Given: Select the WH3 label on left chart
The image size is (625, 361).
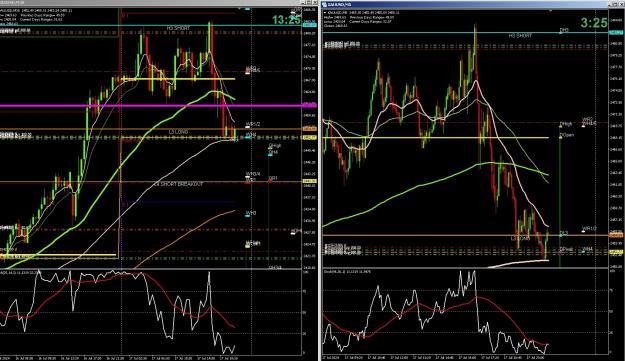Looking at the screenshot, I should pyautogui.click(x=250, y=213).
